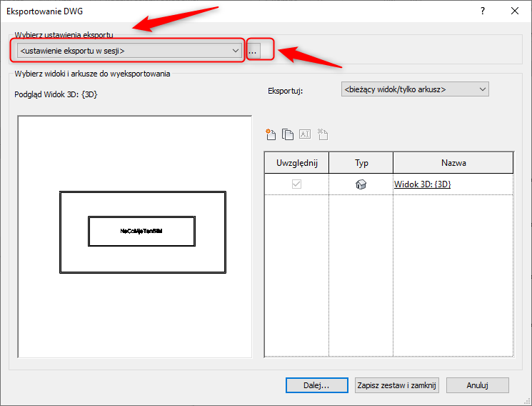Cancel with the Anuluj button
Image resolution: width=532 pixels, height=406 pixels.
tap(477, 385)
